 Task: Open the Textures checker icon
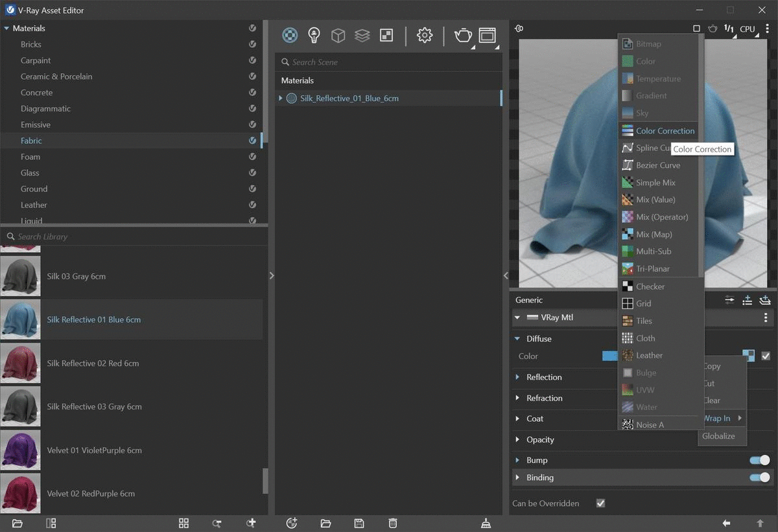pyautogui.click(x=386, y=35)
